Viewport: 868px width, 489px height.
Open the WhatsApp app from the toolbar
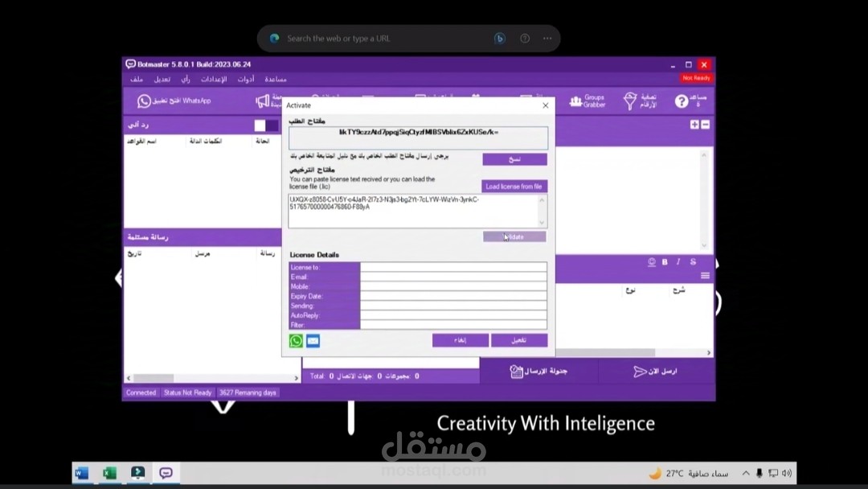coord(174,101)
